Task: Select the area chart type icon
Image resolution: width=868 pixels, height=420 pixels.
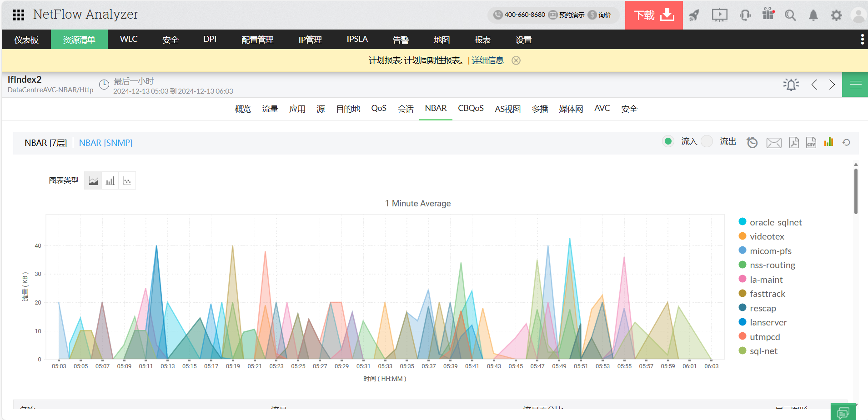Action: click(93, 181)
